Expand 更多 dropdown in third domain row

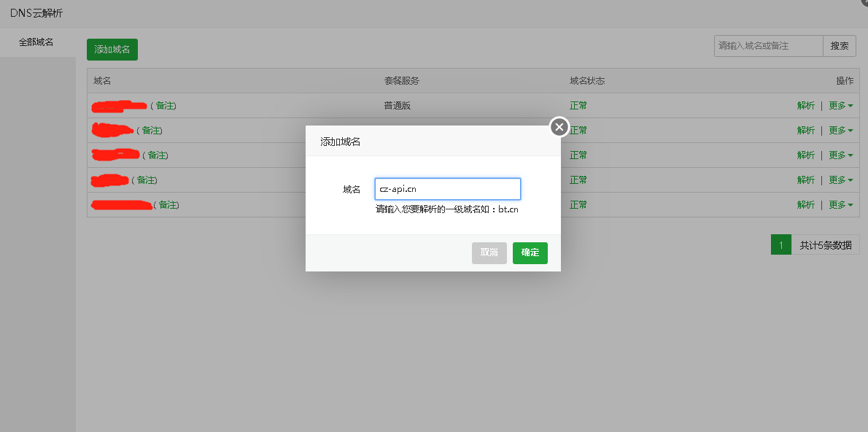click(840, 155)
